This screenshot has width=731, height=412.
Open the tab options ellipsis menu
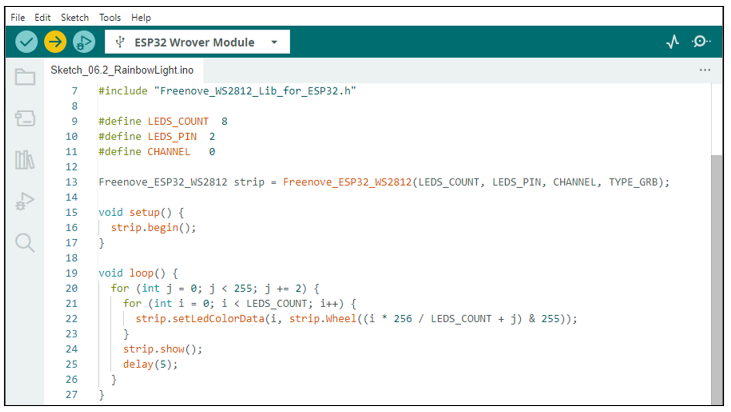(x=705, y=70)
